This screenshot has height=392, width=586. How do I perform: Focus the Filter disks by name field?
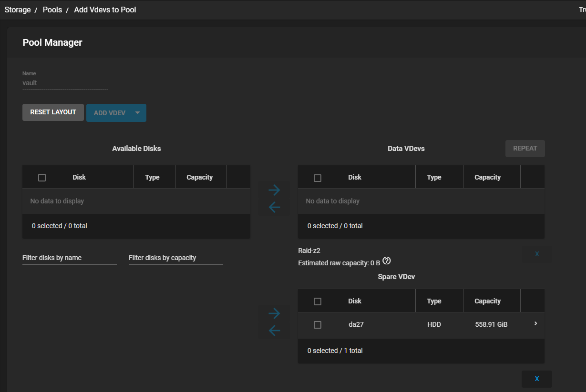tap(70, 258)
